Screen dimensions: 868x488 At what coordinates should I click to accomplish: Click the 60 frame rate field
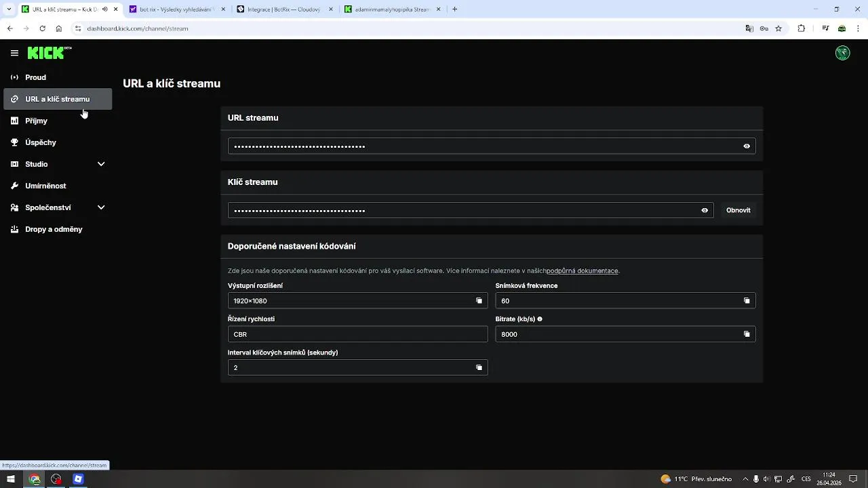[625, 301]
